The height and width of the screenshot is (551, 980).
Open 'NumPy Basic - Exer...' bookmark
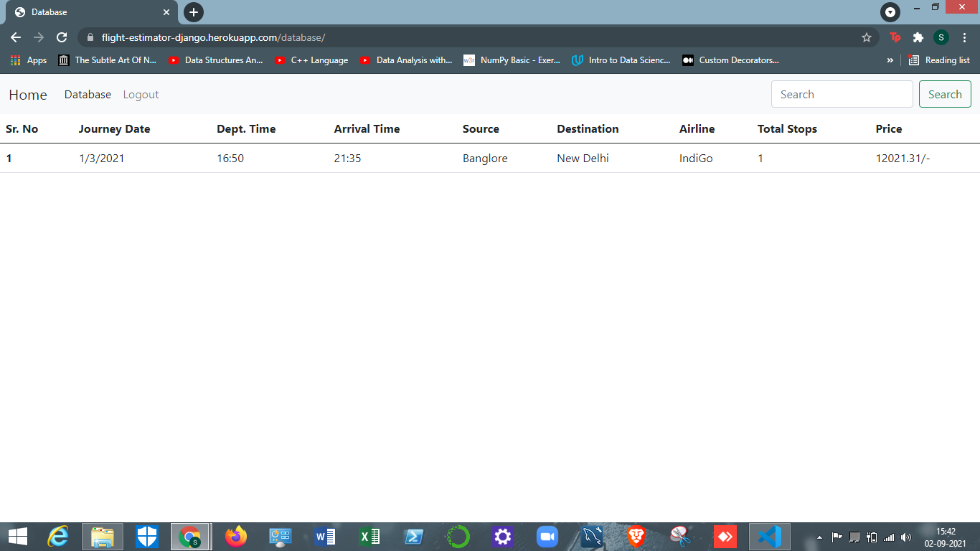click(x=512, y=60)
